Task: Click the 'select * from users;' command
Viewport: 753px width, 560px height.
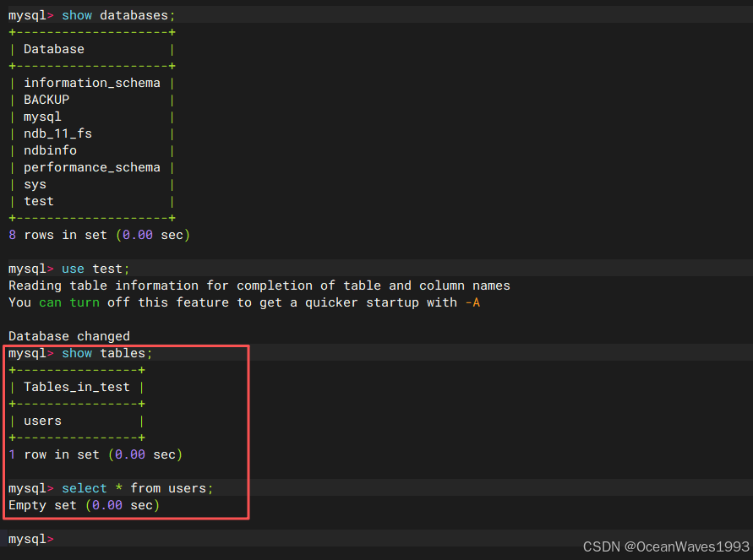Action: coord(138,488)
